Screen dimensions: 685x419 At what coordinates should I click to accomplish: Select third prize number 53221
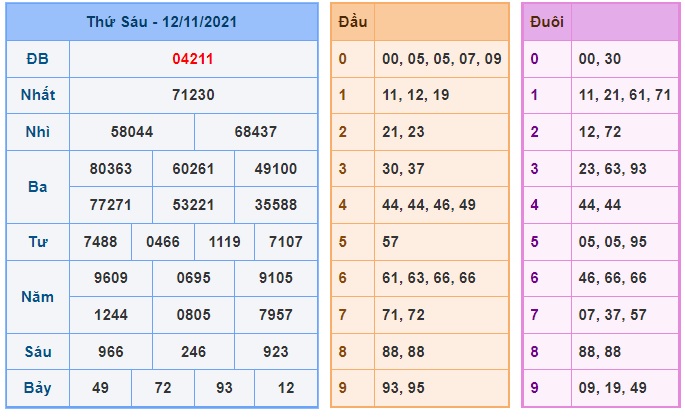click(193, 204)
